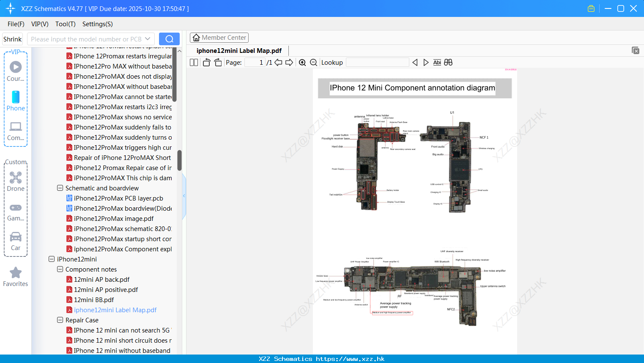Go to next page arrow
Viewport: 644px width, 363px height.
tap(289, 63)
